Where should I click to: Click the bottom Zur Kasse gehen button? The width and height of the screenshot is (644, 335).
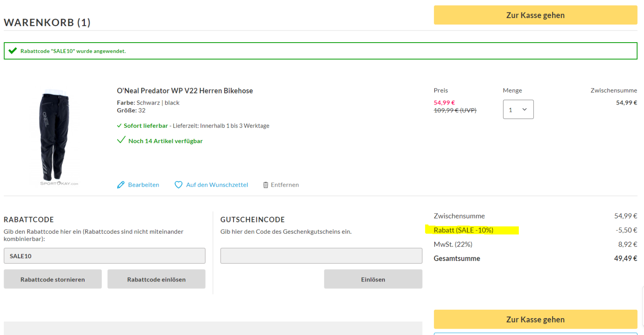(535, 319)
